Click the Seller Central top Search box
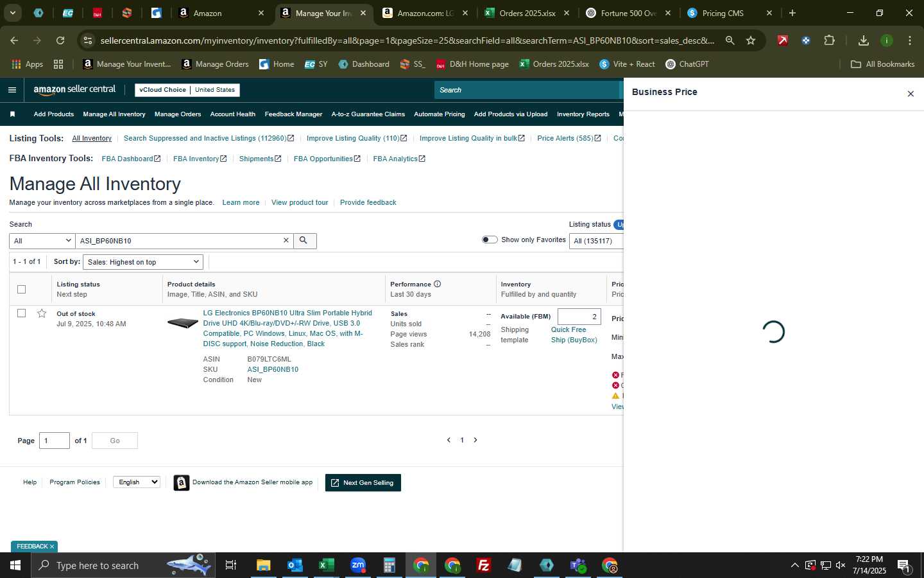924x578 pixels. click(x=527, y=90)
